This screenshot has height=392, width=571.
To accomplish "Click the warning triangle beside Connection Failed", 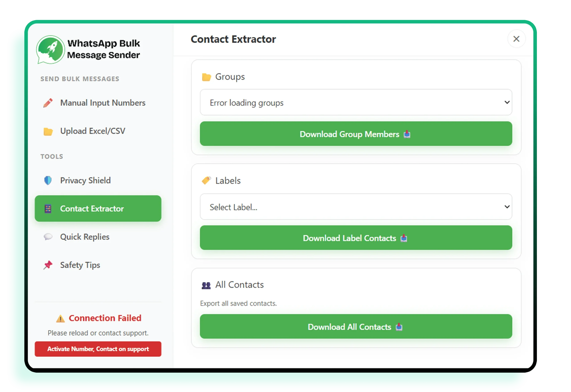I will (x=60, y=319).
